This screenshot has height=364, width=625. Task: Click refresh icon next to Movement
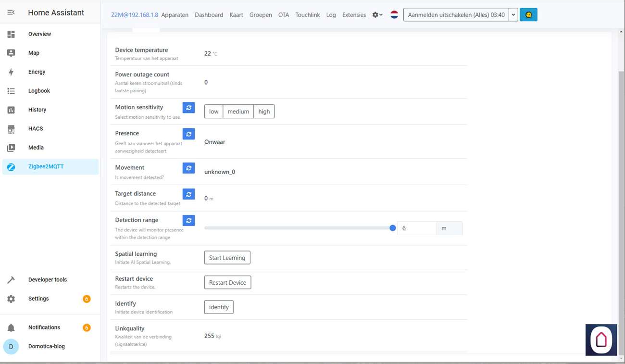point(188,168)
